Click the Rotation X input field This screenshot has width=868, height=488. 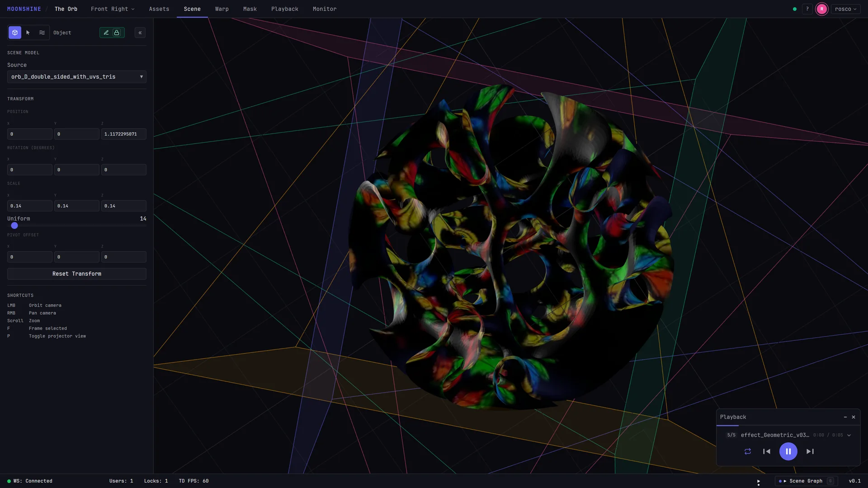[x=30, y=170]
